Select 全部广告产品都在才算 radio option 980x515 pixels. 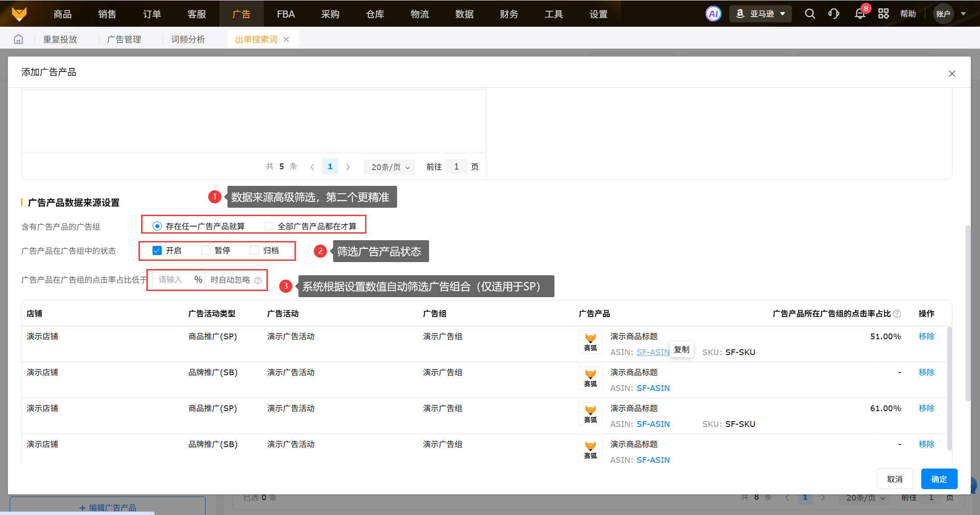click(x=269, y=226)
